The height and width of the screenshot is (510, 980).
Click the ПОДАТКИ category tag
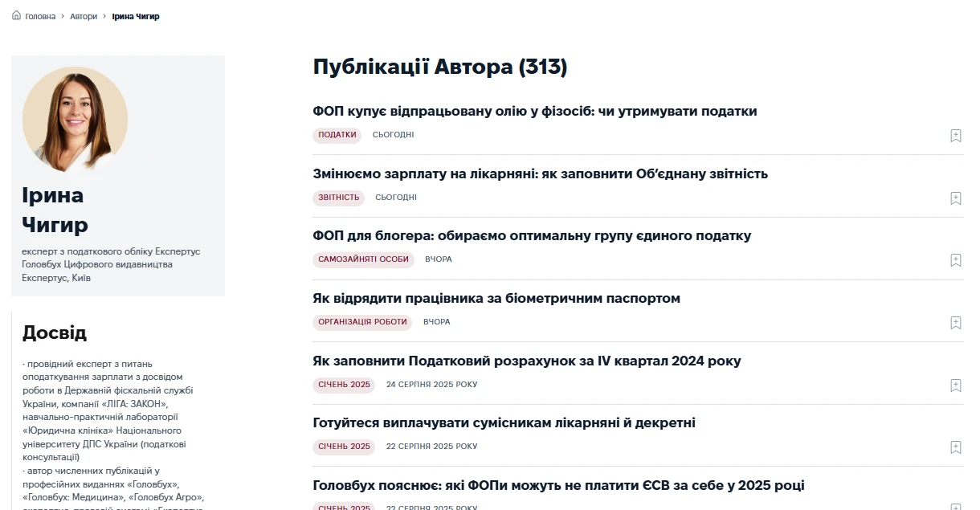(337, 135)
